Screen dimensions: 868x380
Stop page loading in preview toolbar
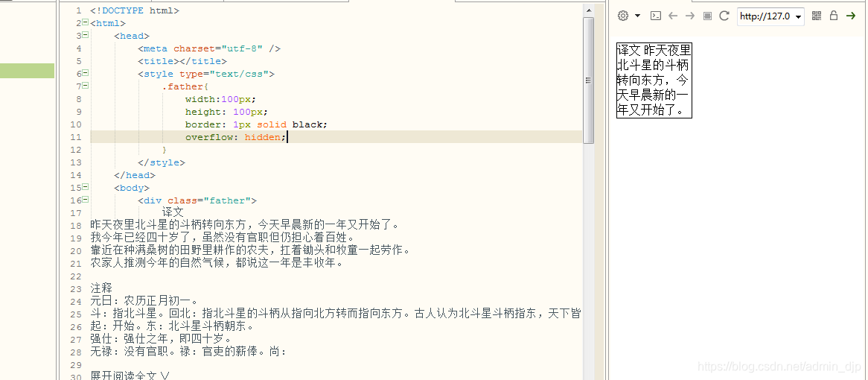(707, 16)
